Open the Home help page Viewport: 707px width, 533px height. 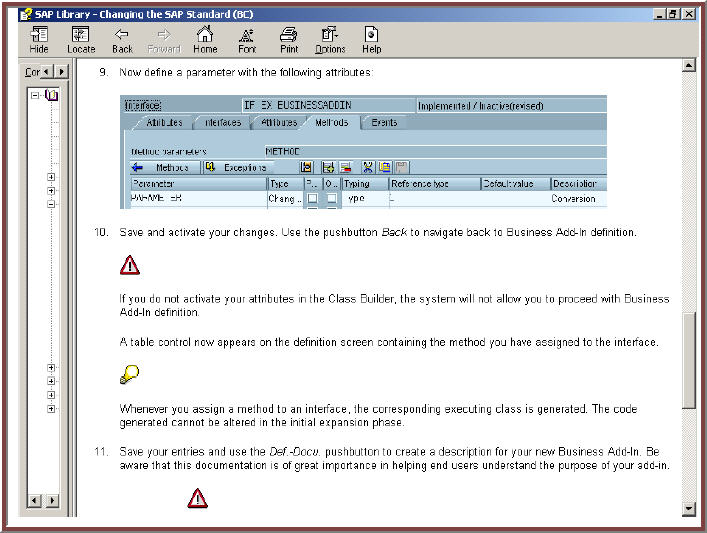coord(205,40)
